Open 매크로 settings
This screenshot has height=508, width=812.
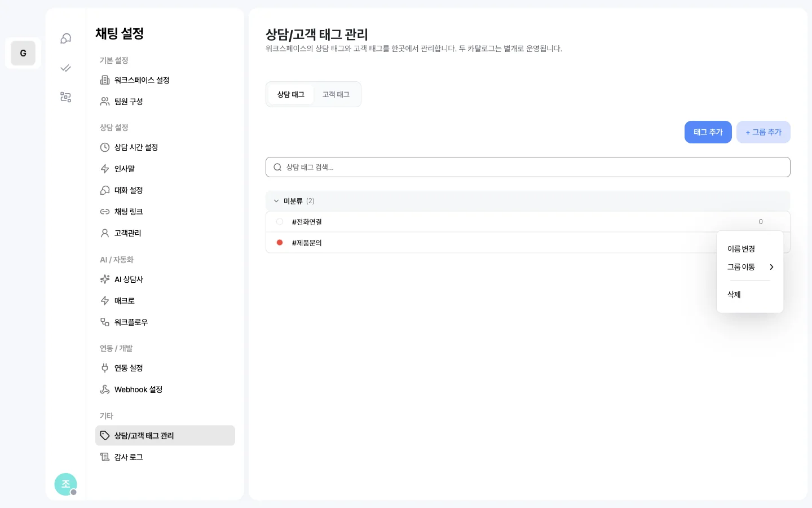[165, 301]
